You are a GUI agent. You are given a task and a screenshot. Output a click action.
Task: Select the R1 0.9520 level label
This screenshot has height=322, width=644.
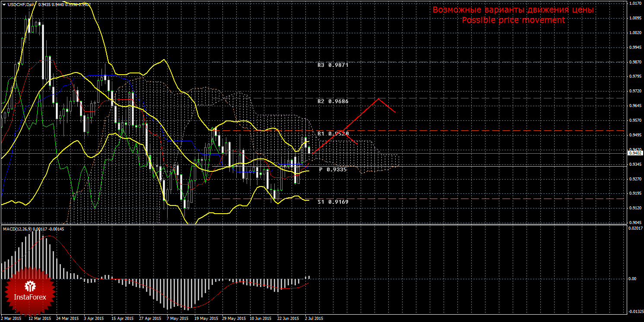coord(333,134)
